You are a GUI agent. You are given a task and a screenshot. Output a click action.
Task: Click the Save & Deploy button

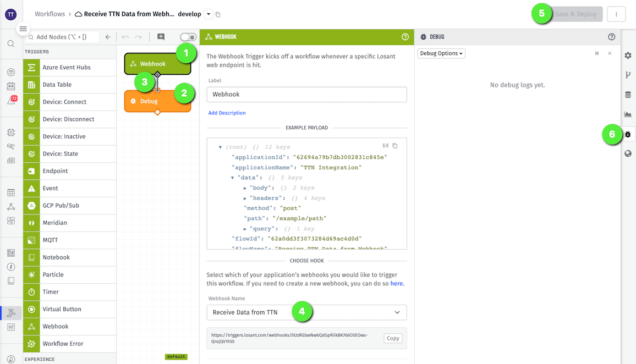[x=575, y=14]
